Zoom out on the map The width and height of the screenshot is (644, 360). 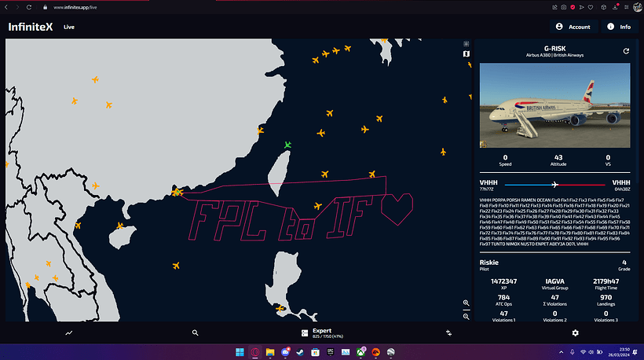[467, 317]
